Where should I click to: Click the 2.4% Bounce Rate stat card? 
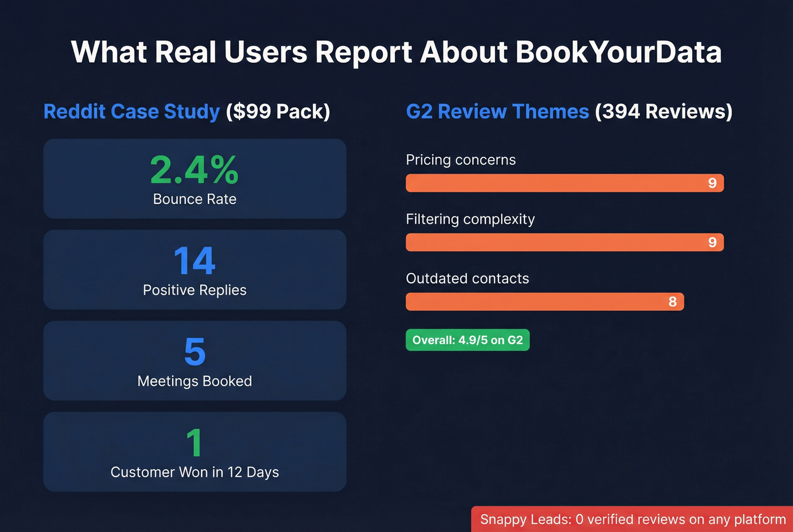pos(194,178)
